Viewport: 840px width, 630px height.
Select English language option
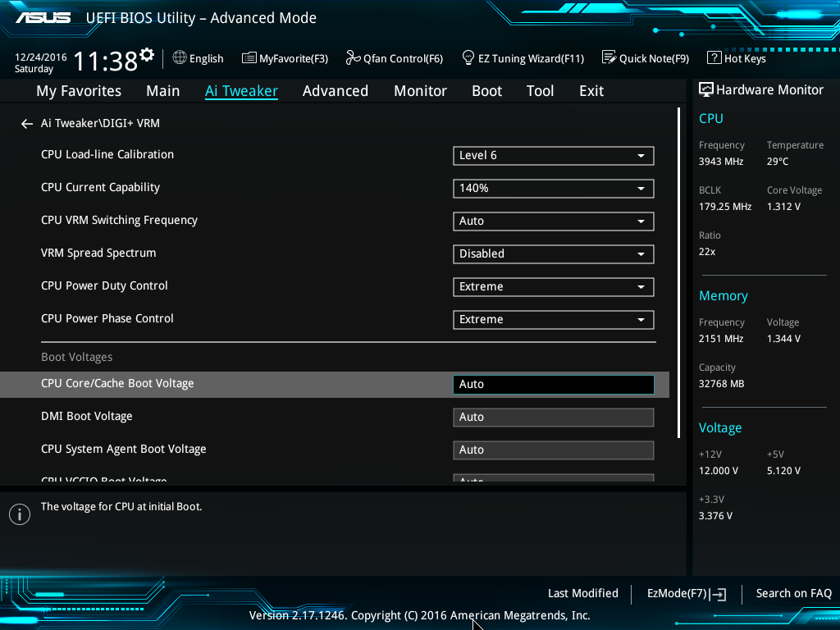[206, 58]
